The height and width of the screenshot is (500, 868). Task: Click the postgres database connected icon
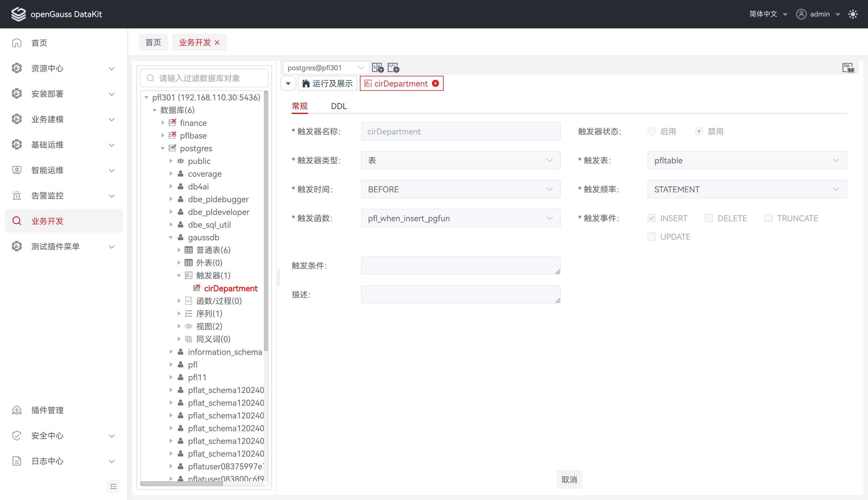click(x=172, y=148)
